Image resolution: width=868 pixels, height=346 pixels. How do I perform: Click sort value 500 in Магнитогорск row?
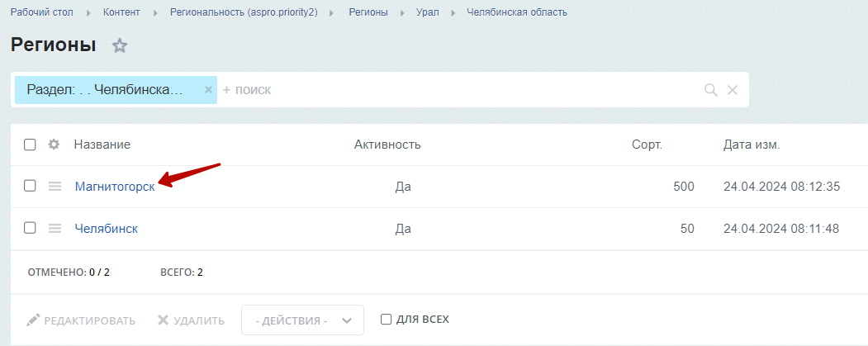coord(684,187)
